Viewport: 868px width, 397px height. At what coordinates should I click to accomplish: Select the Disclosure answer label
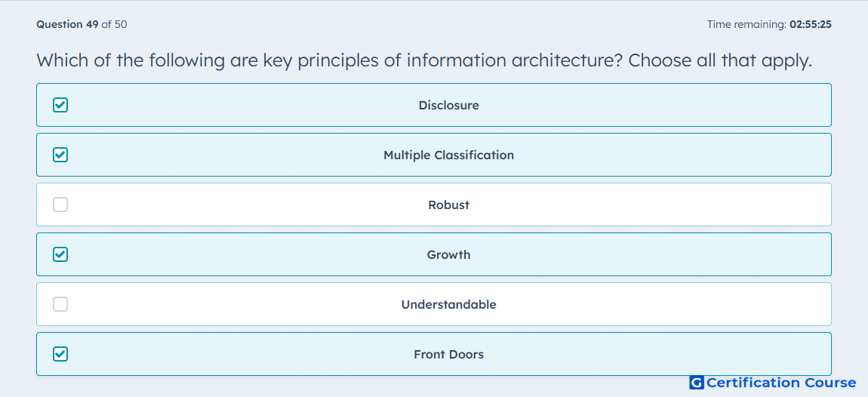click(449, 105)
